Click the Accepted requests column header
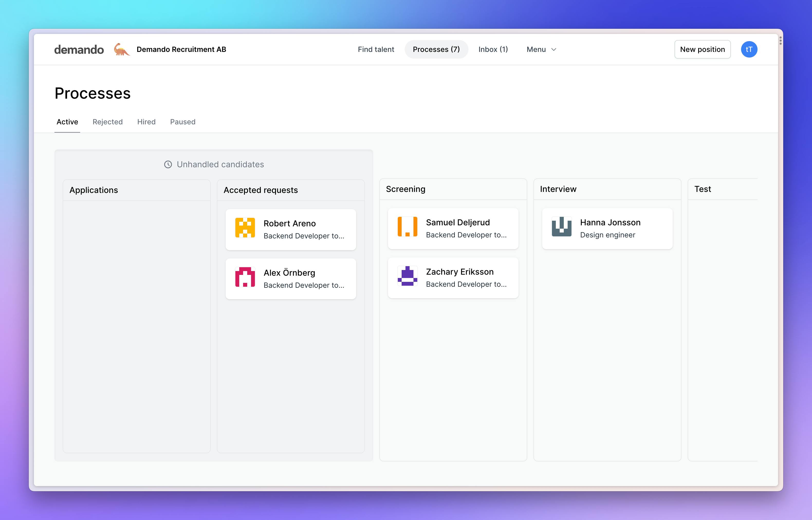This screenshot has height=520, width=812. [x=291, y=190]
